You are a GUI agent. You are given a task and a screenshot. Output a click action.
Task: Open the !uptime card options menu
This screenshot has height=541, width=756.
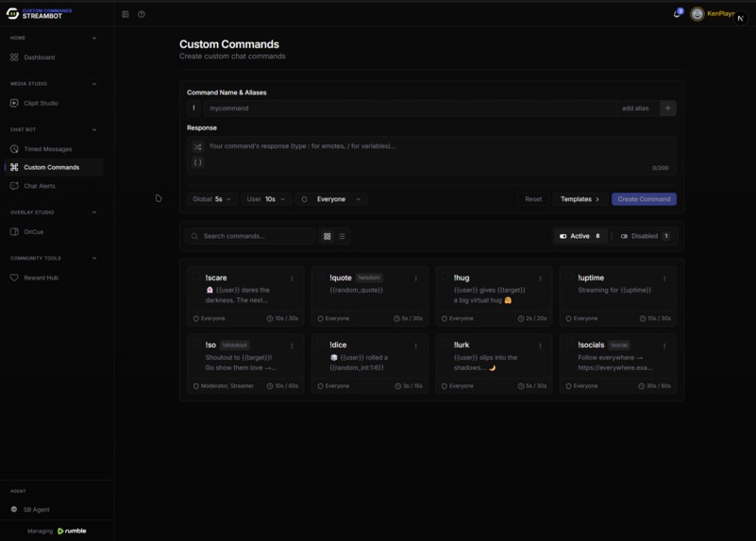664,279
